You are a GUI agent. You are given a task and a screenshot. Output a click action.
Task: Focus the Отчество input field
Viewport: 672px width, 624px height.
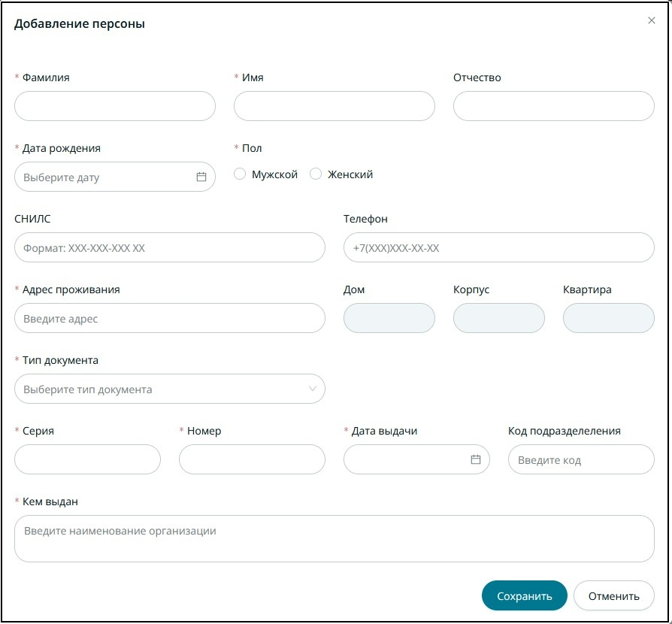point(554,106)
